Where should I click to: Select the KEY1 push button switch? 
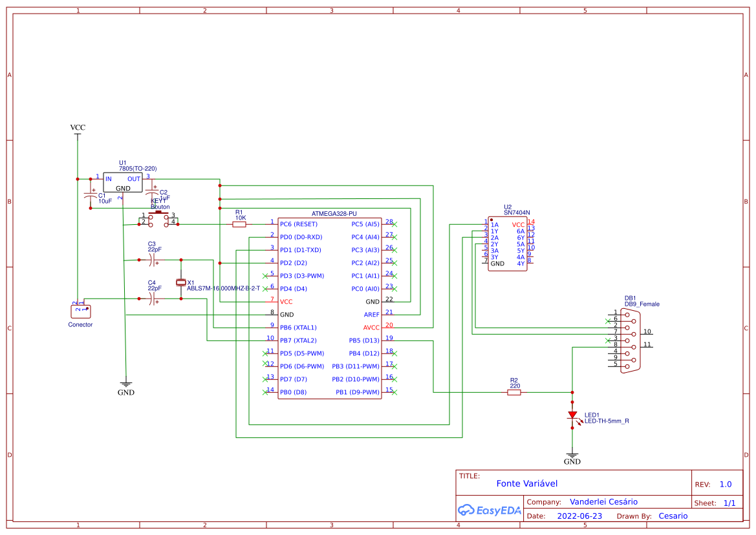159,218
